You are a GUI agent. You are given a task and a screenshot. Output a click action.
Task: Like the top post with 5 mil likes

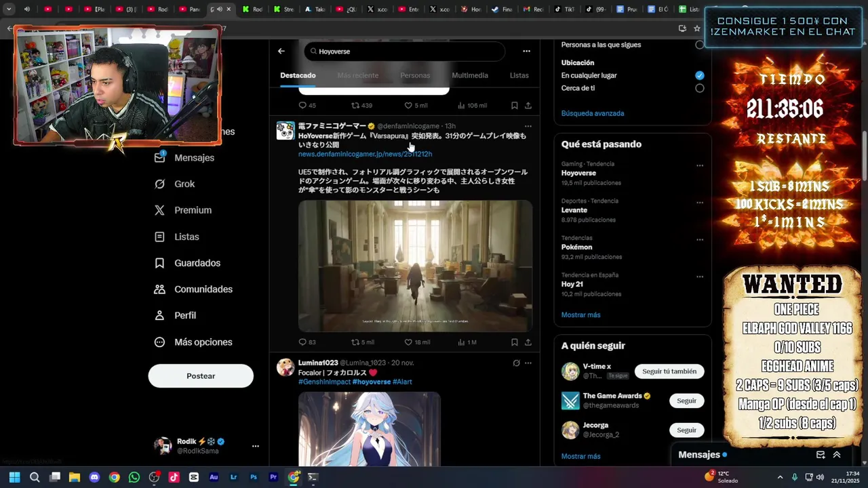coord(416,105)
